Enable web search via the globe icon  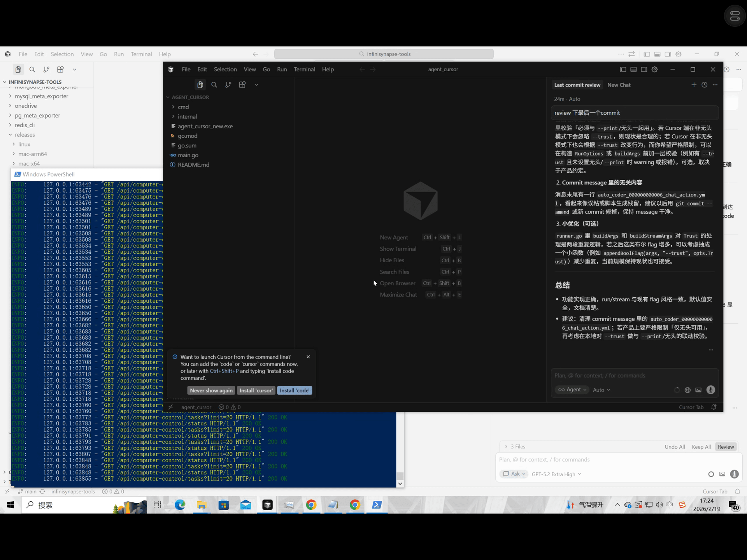pyautogui.click(x=687, y=390)
